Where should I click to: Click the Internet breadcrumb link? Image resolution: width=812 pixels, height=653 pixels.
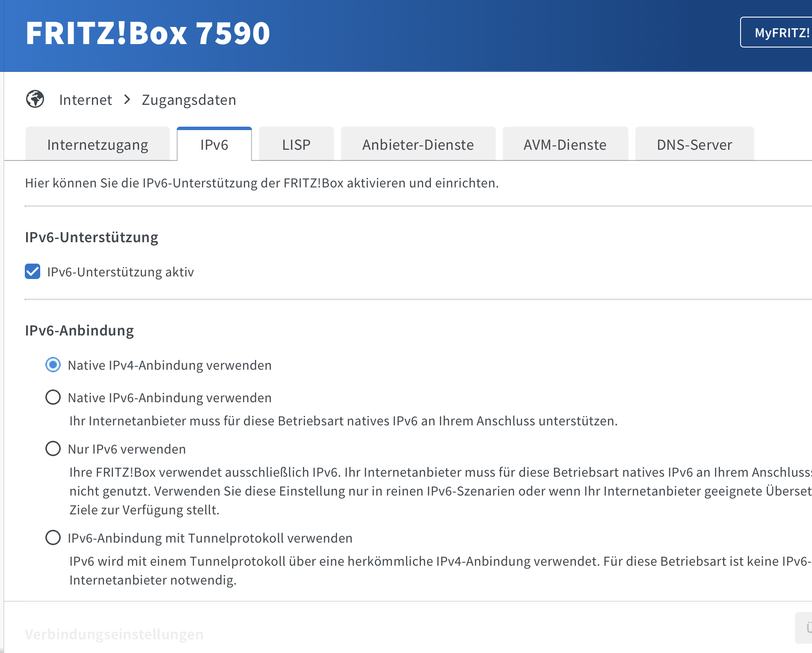tap(86, 100)
